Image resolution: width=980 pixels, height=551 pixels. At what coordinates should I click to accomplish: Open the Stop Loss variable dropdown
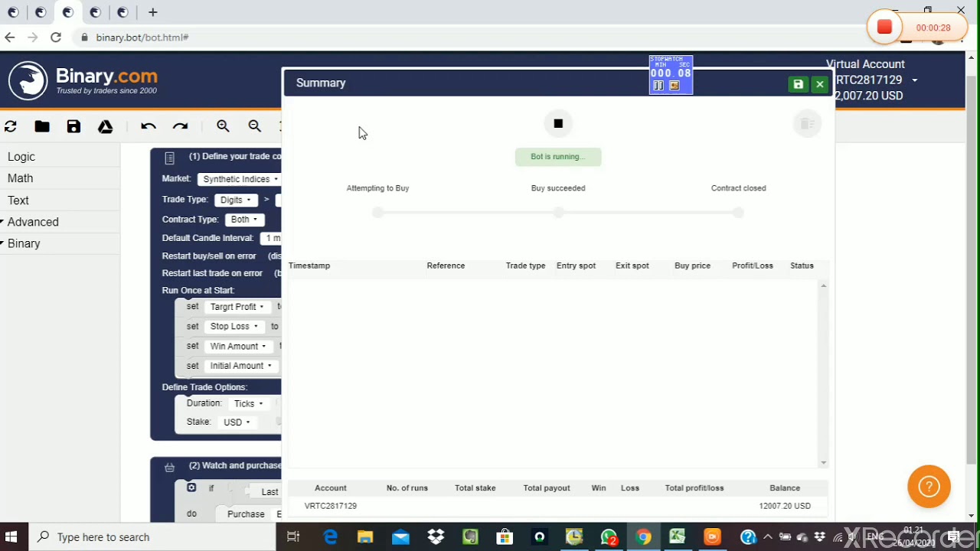(234, 327)
